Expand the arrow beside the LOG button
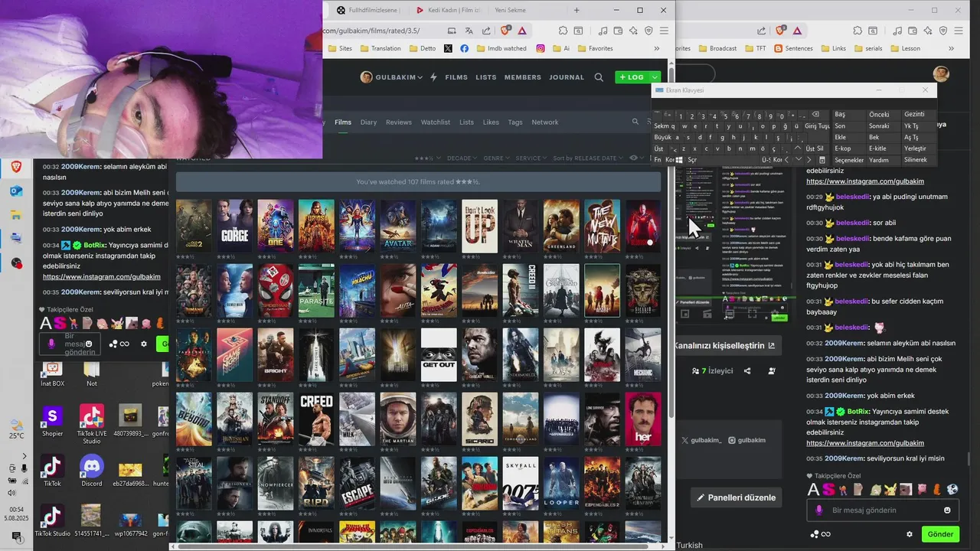Screen dimensions: 980x551 pos(655,77)
